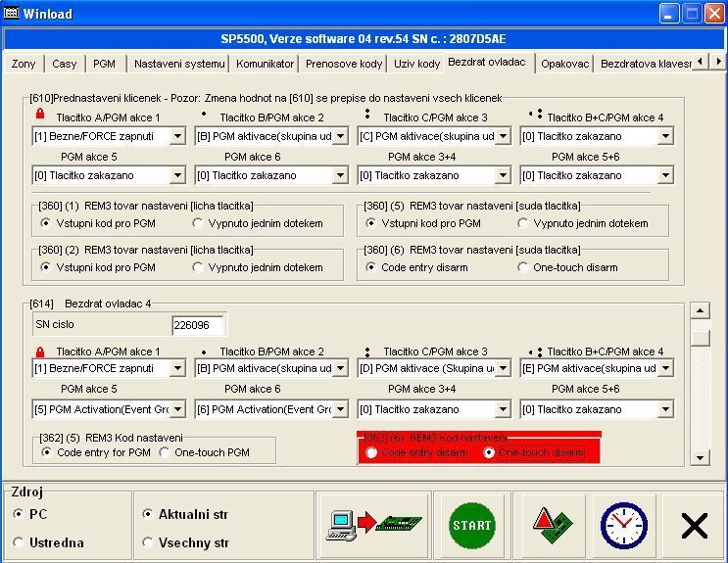
Task: Expand Tlacitko A/PGM akce 1 dropdown in section 610
Action: click(x=177, y=136)
